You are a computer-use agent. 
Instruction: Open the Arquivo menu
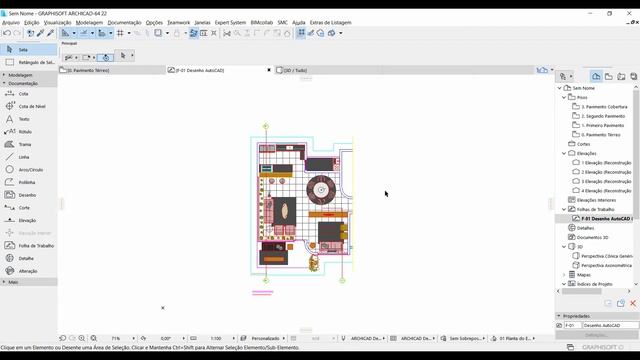click(x=11, y=22)
